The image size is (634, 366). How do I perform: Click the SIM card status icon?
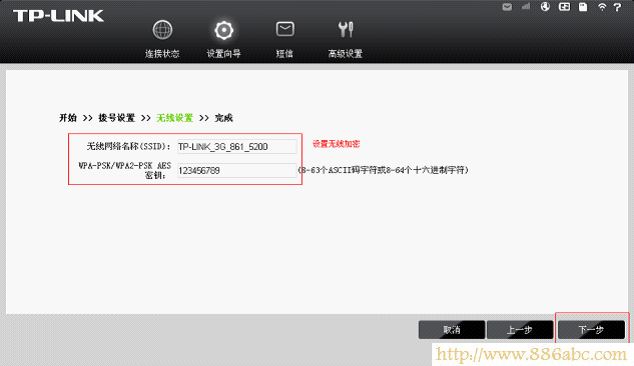click(x=564, y=6)
